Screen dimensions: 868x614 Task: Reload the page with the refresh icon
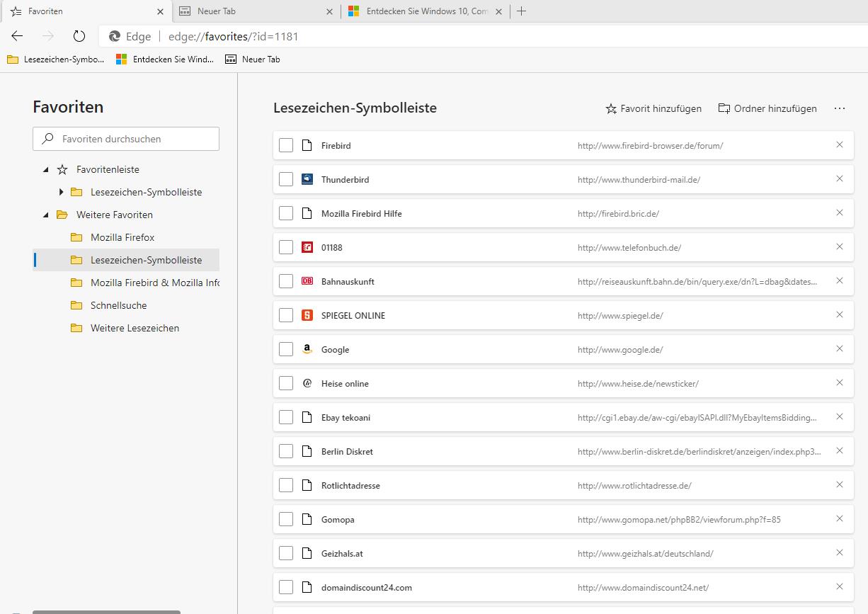(79, 36)
